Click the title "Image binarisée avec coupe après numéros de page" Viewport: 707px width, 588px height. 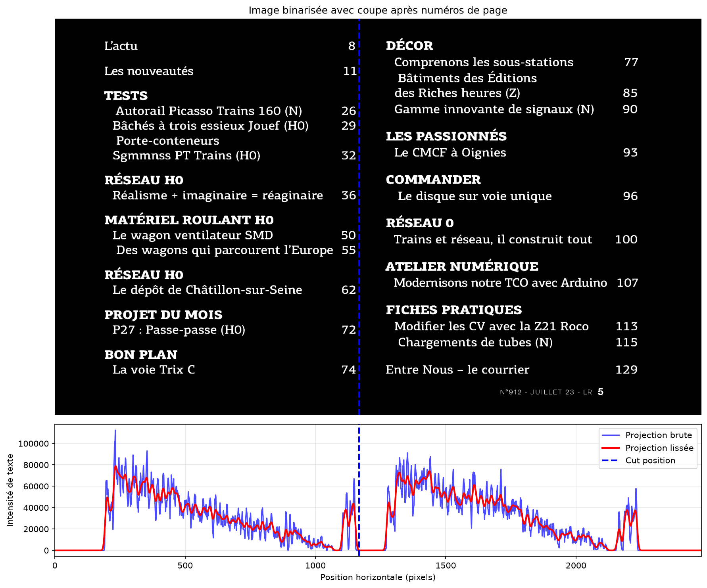(x=378, y=10)
